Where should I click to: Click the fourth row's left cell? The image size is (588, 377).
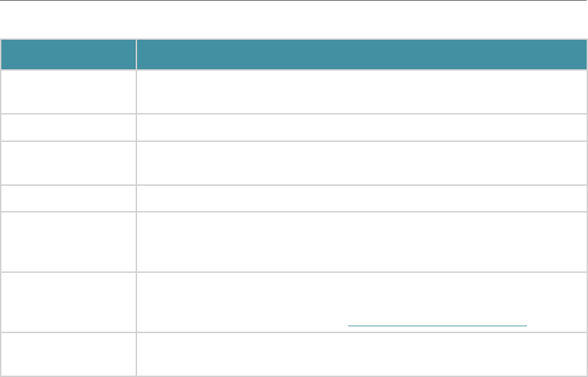pos(68,197)
